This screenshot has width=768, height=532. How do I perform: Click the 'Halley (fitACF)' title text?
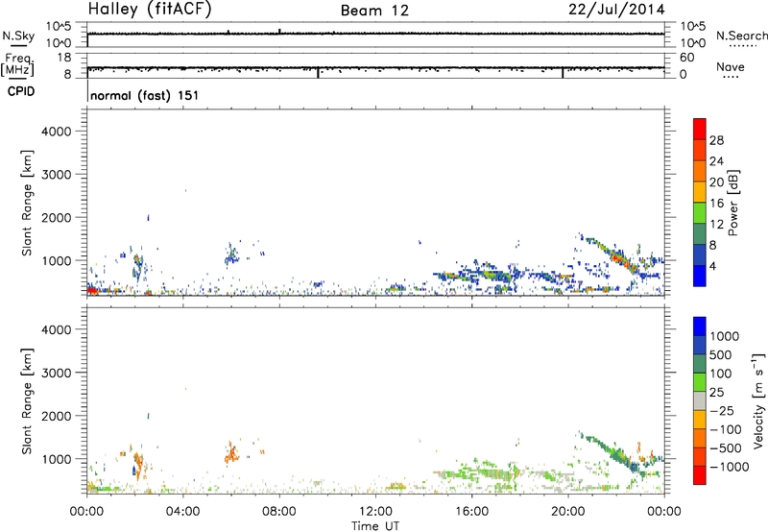[150, 10]
